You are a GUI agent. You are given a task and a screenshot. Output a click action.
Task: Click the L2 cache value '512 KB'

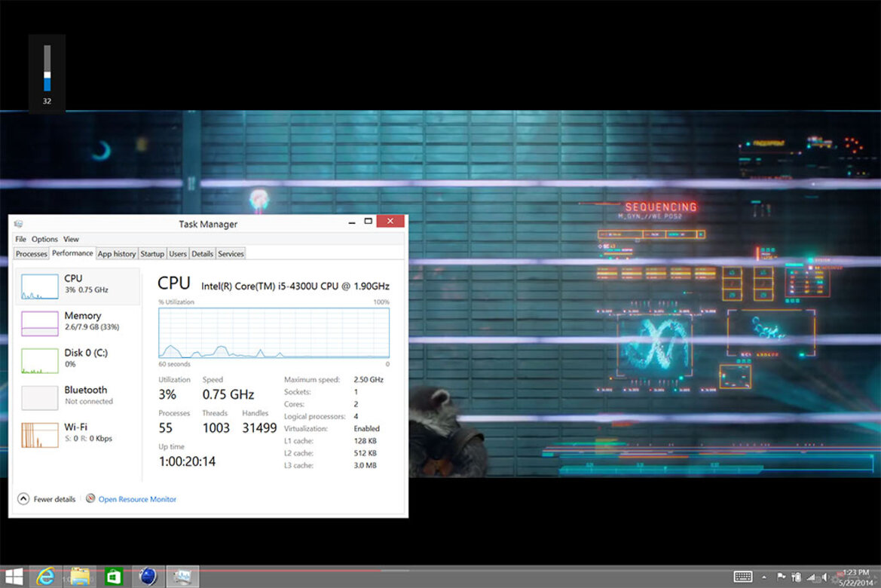coord(366,453)
